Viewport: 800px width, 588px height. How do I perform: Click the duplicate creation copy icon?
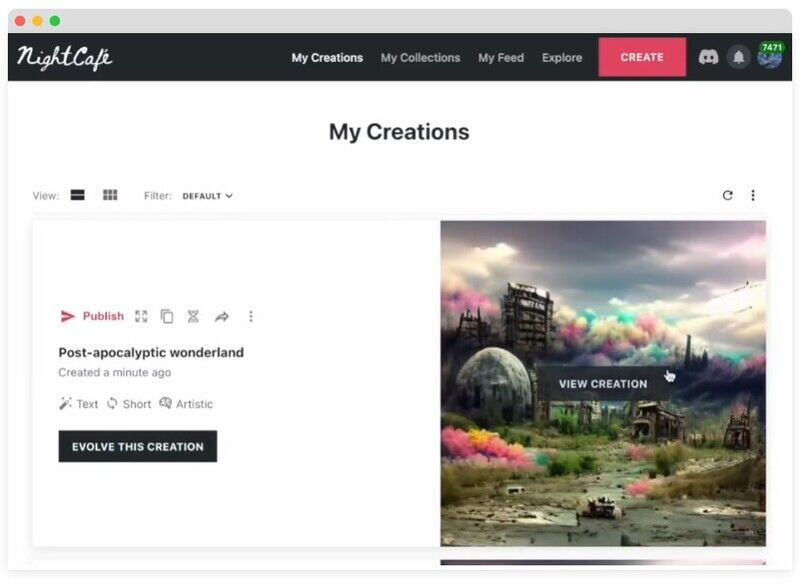(x=167, y=316)
